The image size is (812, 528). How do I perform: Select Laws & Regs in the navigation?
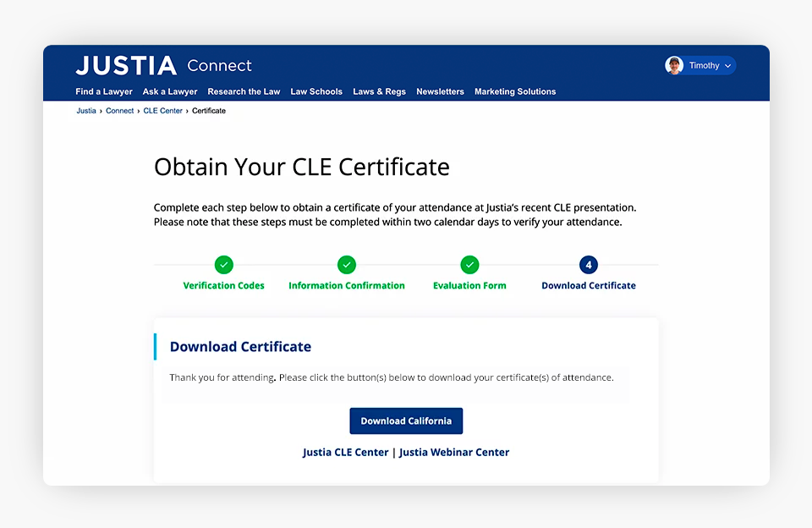tap(379, 91)
